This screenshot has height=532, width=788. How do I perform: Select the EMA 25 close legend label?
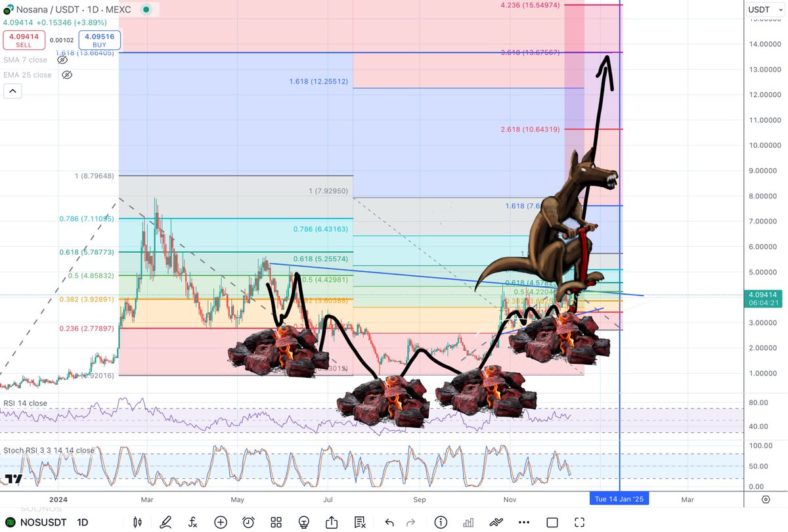[28, 75]
